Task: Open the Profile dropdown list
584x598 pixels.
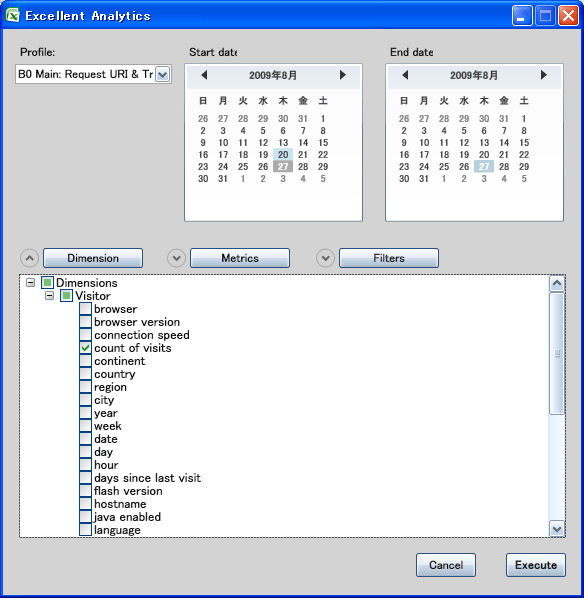Action: (163, 74)
